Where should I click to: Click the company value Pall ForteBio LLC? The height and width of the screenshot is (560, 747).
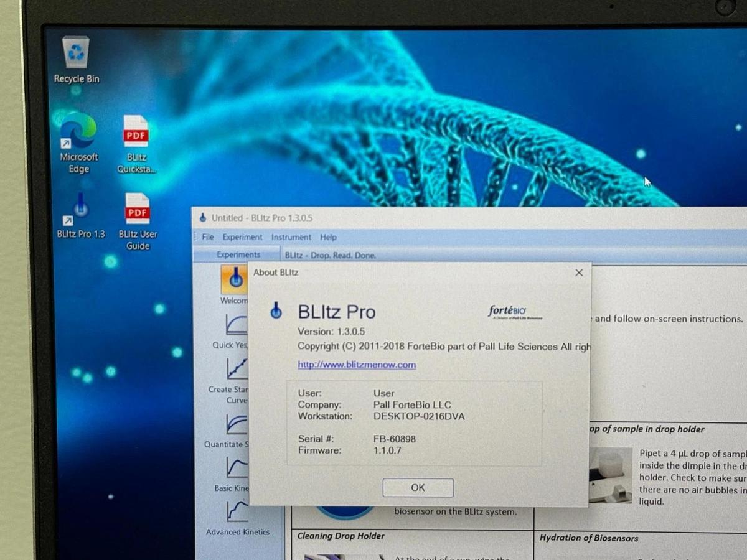pyautogui.click(x=412, y=404)
